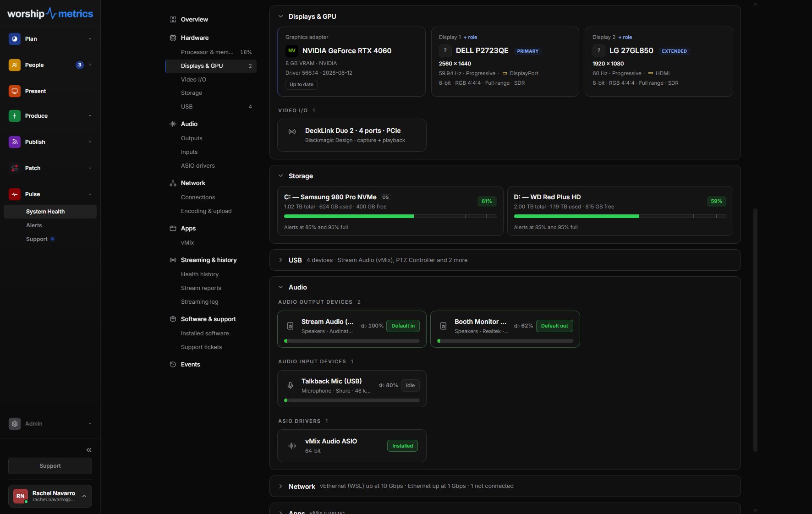Click Stream Audio volume level bar
Viewport: 812px width, 514px height.
coord(352,341)
